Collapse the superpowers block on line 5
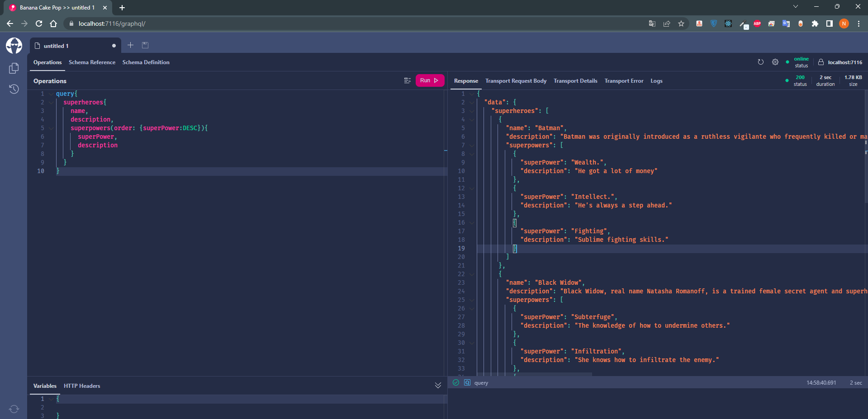The image size is (868, 419). tap(51, 128)
